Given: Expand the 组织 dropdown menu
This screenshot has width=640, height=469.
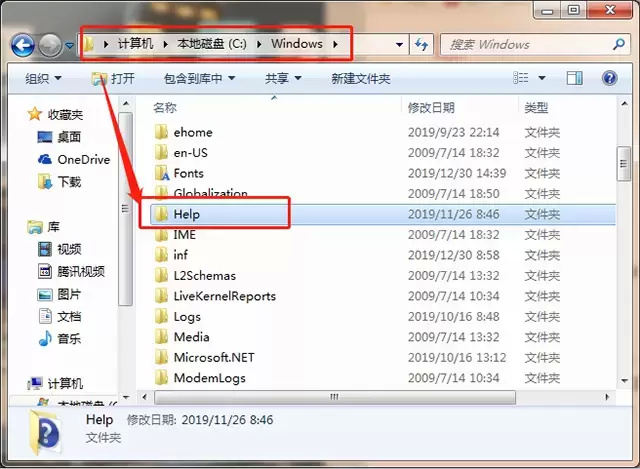Looking at the screenshot, I should pos(43,78).
